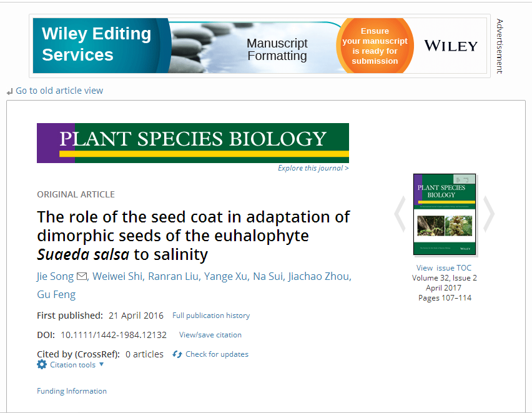Click the Citation tools gear icon

pyautogui.click(x=42, y=364)
